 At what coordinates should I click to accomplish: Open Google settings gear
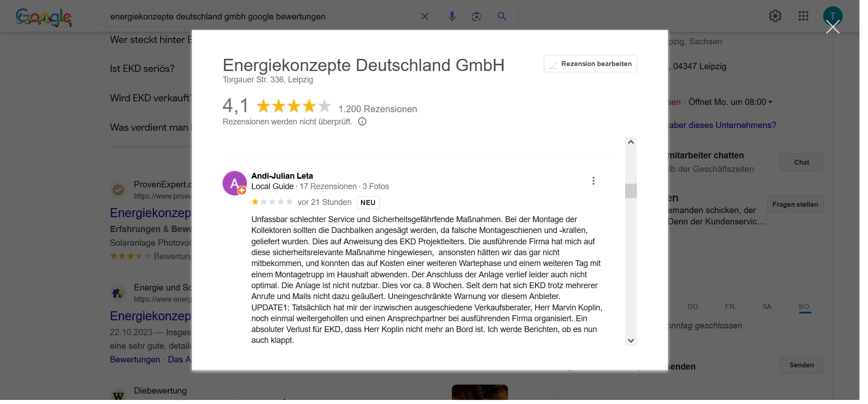click(775, 16)
